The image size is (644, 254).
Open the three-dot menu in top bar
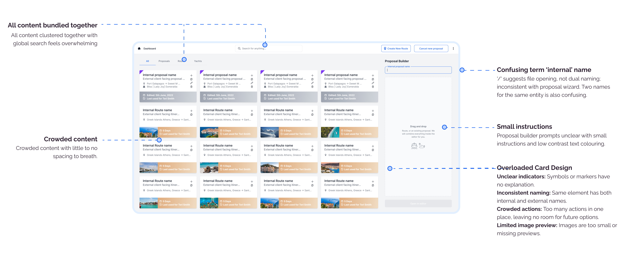(453, 49)
